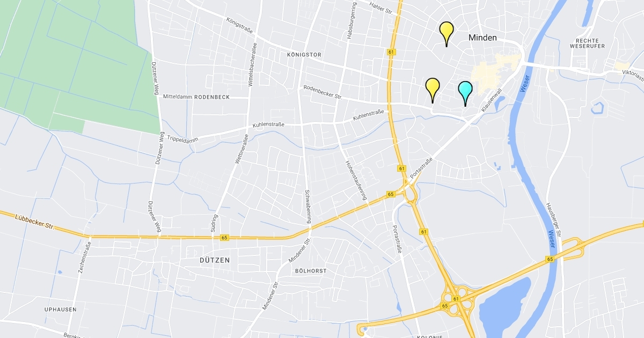Viewport: 644px width, 338px height.
Task: Click the Minden city label
Action: point(482,38)
